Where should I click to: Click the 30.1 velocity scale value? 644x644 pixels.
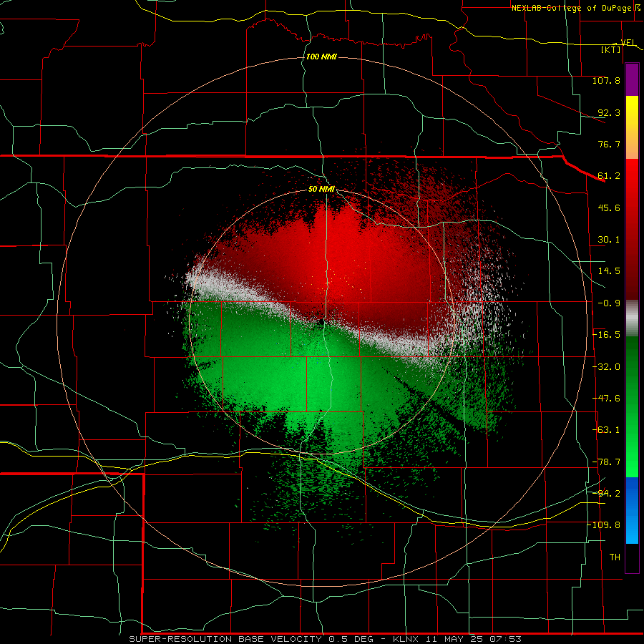[x=609, y=240]
